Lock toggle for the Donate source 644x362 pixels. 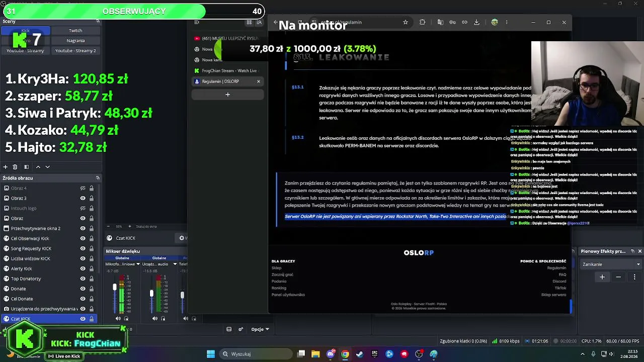pyautogui.click(x=91, y=289)
